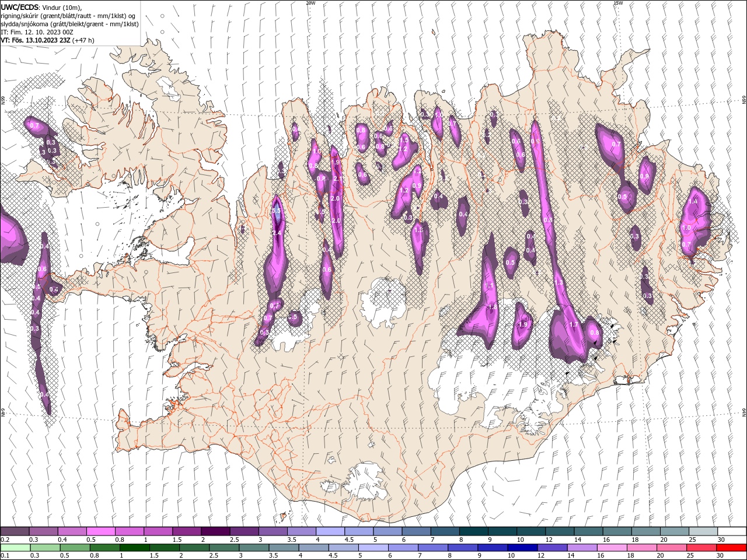Pick bottom legend swatch between 16 and 18
The height and width of the screenshot is (560, 747).
coord(612,548)
